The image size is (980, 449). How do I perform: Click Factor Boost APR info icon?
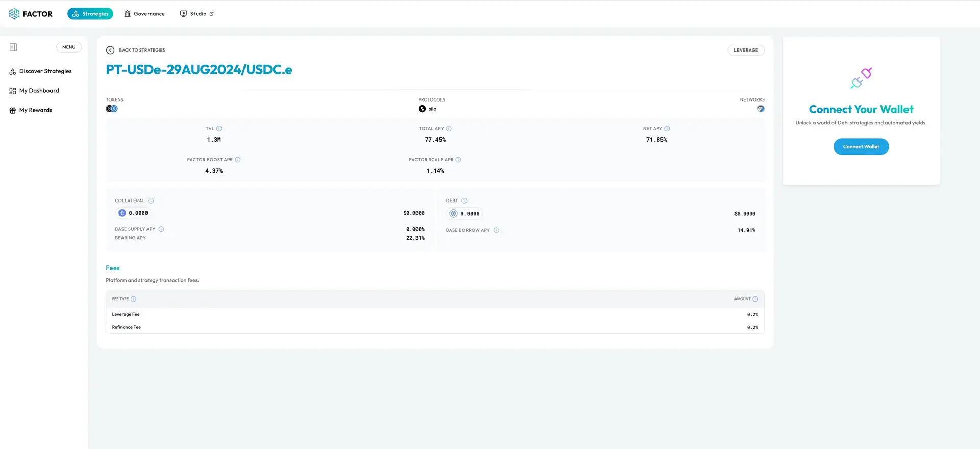pyautogui.click(x=238, y=160)
